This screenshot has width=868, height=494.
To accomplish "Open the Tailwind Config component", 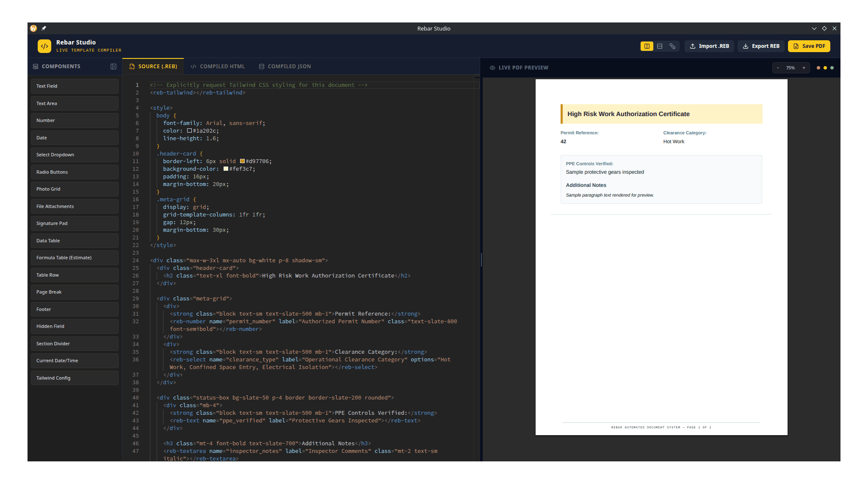I will pos(75,378).
